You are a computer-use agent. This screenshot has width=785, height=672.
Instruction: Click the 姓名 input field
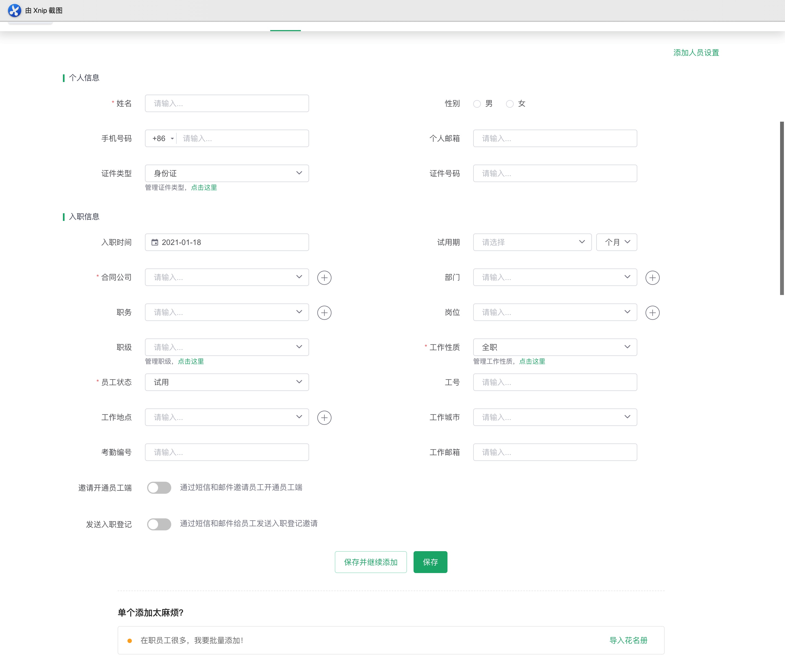[226, 103]
